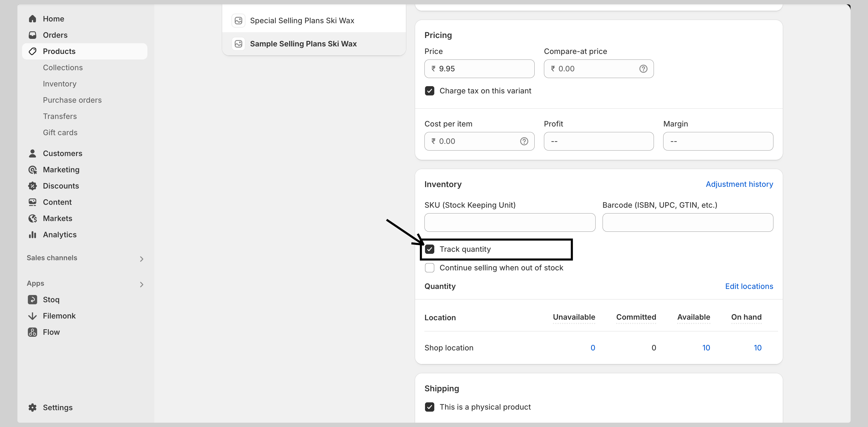Click the Customers person icon
This screenshot has width=868, height=427.
[32, 153]
